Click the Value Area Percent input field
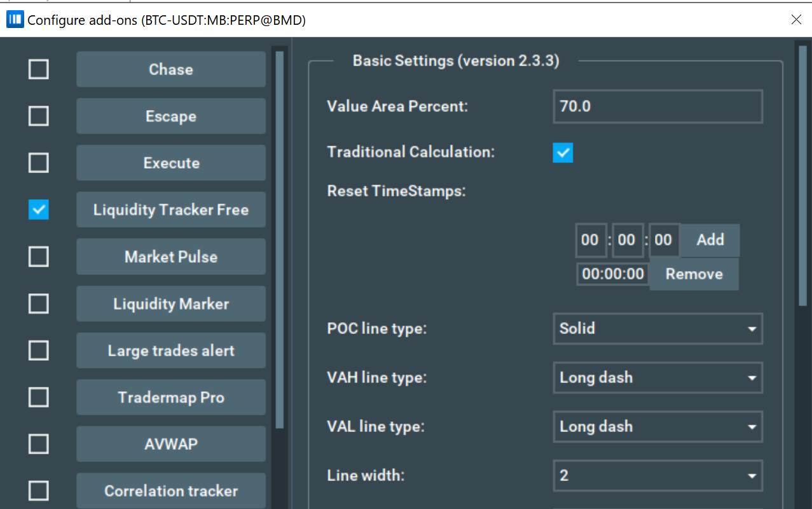812x509 pixels. (657, 106)
